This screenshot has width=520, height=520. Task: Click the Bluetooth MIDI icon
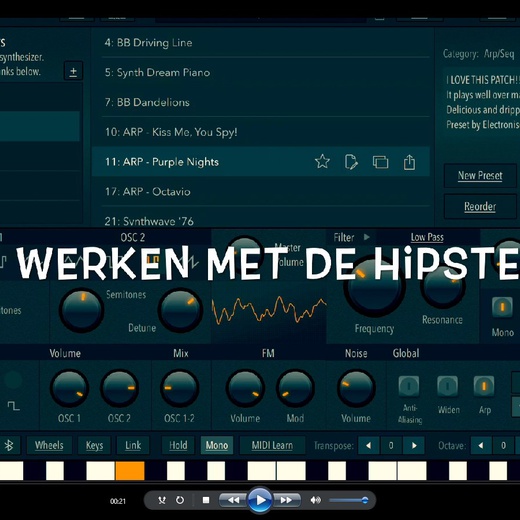pyautogui.click(x=9, y=445)
